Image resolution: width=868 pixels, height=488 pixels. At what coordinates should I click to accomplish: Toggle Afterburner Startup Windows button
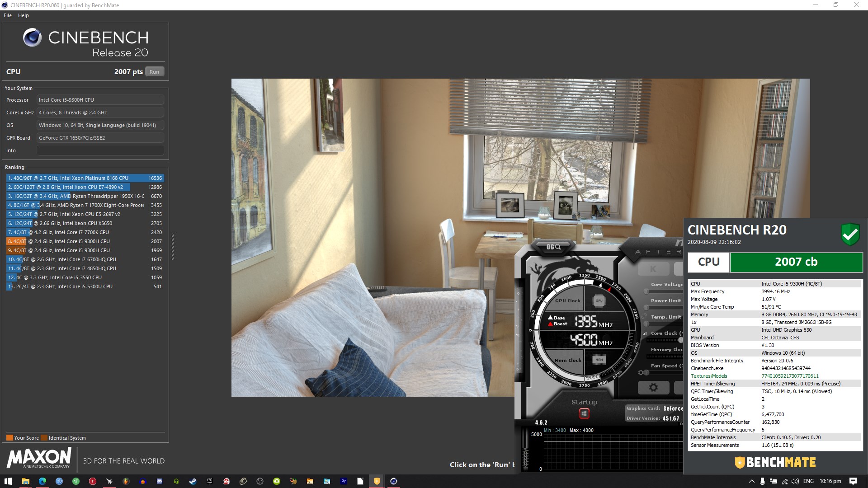(584, 413)
